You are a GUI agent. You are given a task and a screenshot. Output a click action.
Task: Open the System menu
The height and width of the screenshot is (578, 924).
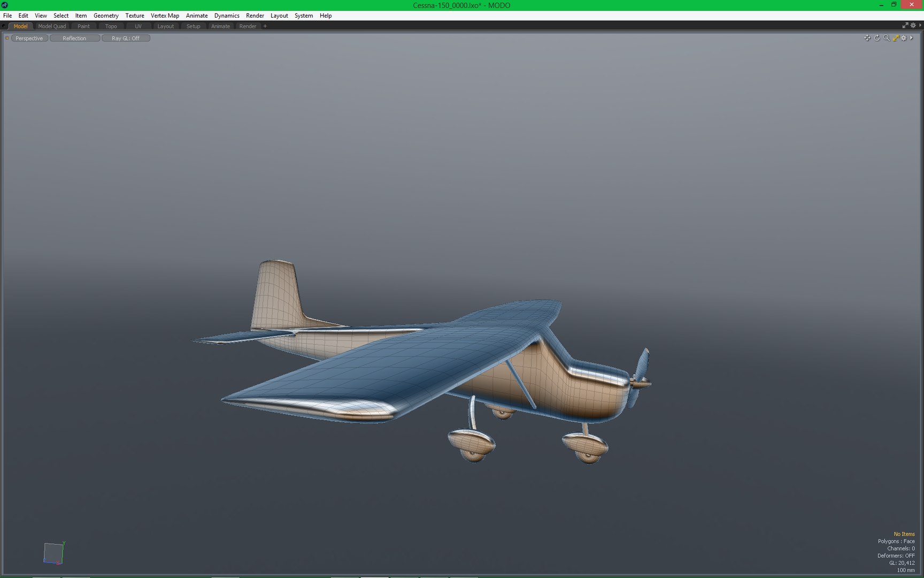click(x=304, y=16)
